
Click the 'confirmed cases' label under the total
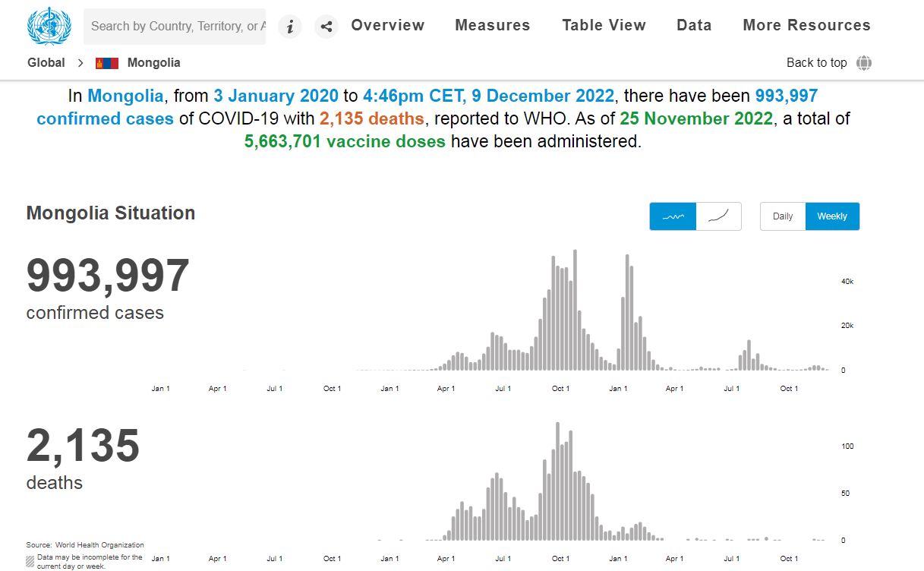tap(95, 313)
